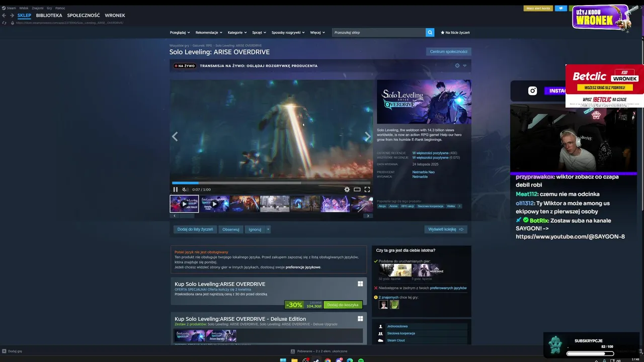Click Dodaj do koszyka button

click(343, 305)
